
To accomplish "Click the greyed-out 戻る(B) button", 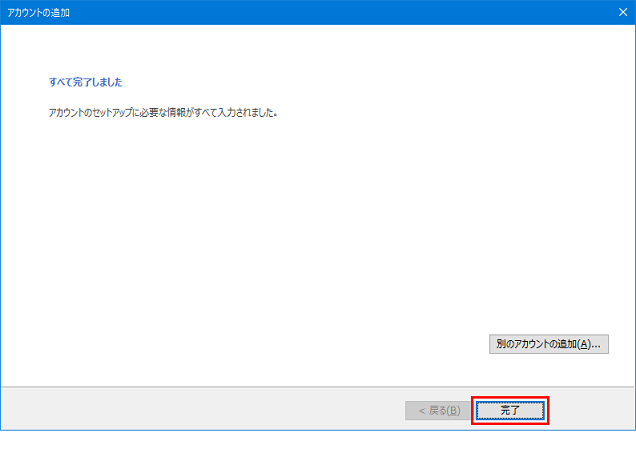I will (439, 410).
